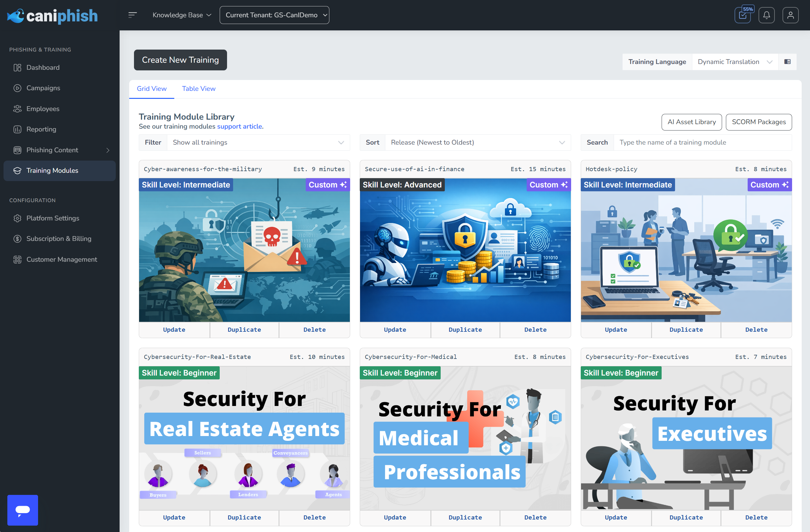Open the user profile icon
This screenshot has height=532, width=810.
pyautogui.click(x=790, y=15)
